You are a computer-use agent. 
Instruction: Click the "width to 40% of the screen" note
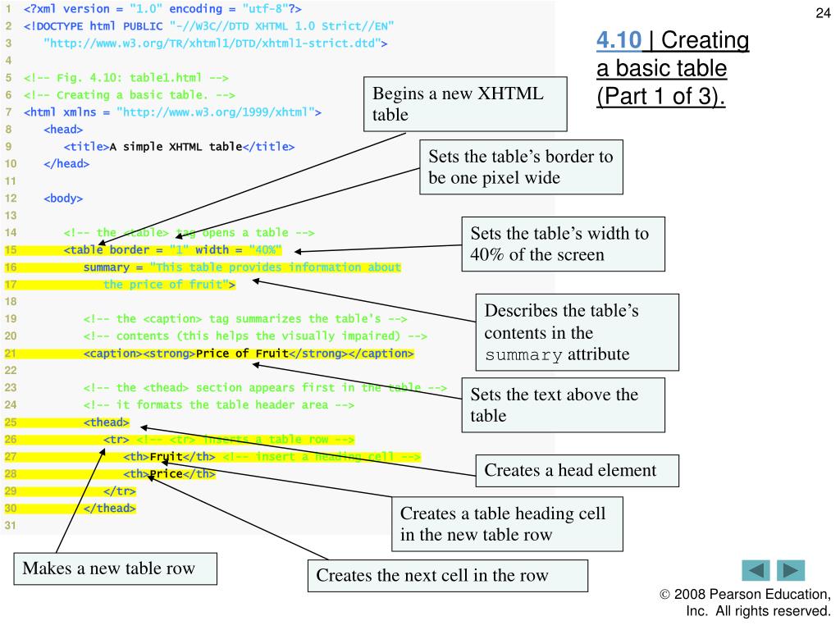tap(563, 244)
